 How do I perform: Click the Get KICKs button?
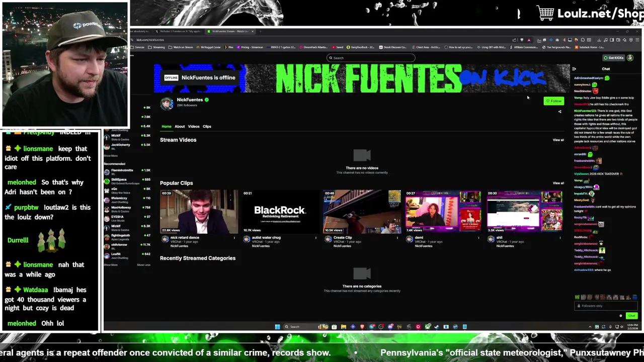[x=614, y=58]
